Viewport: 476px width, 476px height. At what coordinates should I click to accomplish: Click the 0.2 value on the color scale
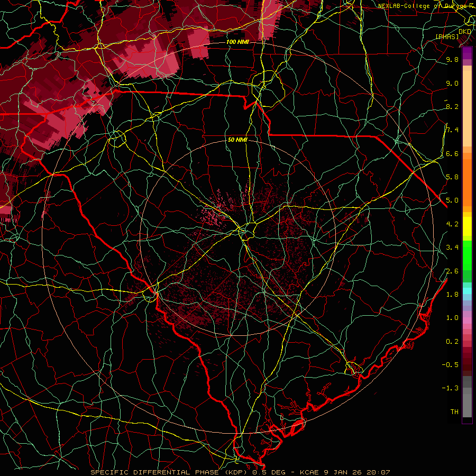point(452,342)
